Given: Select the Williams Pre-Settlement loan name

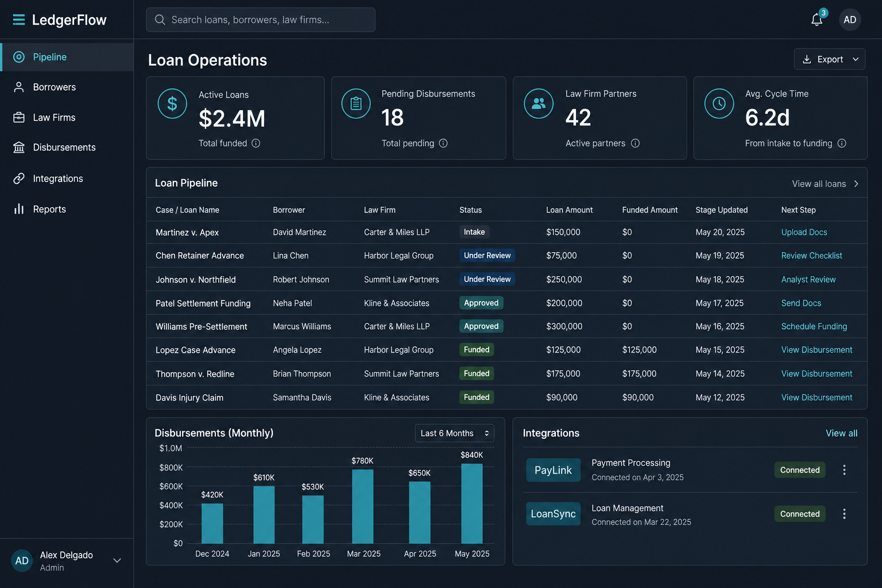Looking at the screenshot, I should pyautogui.click(x=202, y=327).
